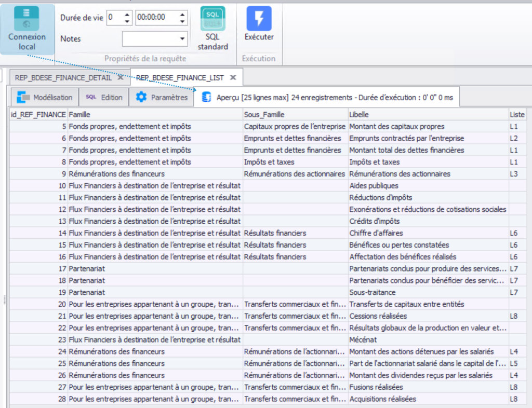Select cell 'Réductions d'impôts'
Image resolution: width=532 pixels, height=408 pixels.
click(428, 198)
